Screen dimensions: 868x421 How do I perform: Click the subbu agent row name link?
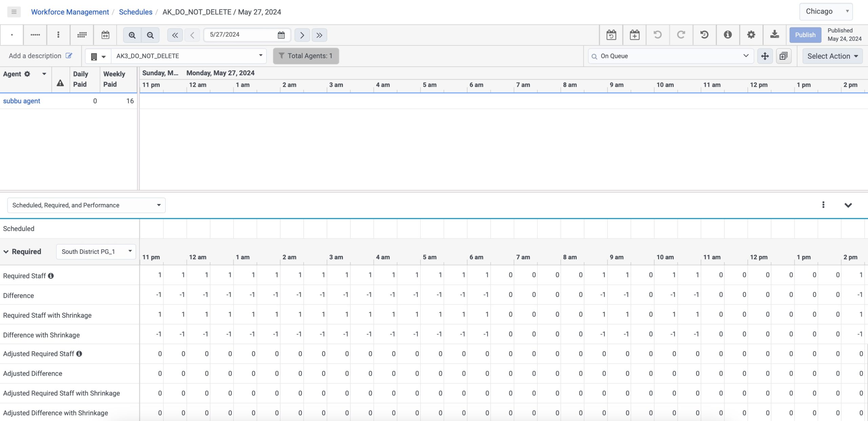(x=21, y=101)
